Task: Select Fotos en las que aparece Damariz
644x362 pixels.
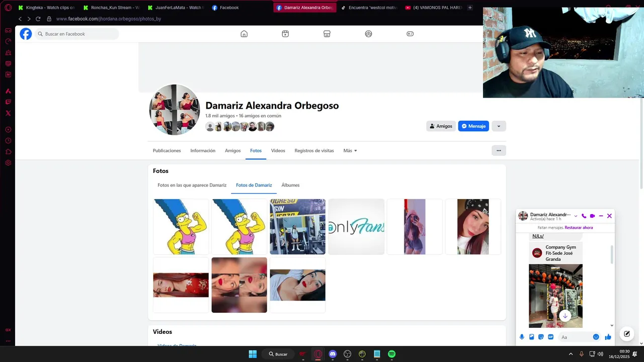Action: [192, 185]
